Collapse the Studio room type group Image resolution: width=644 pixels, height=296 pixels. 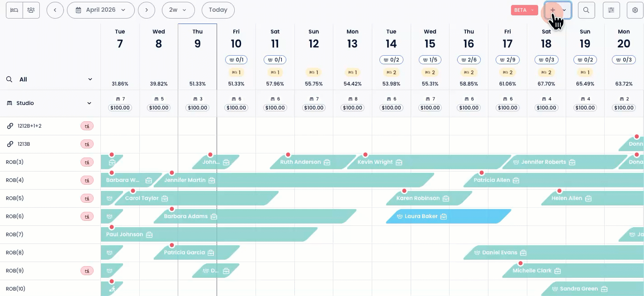click(x=89, y=103)
